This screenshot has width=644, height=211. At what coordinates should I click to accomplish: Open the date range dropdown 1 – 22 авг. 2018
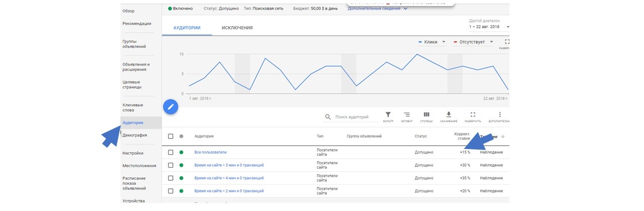[489, 27]
